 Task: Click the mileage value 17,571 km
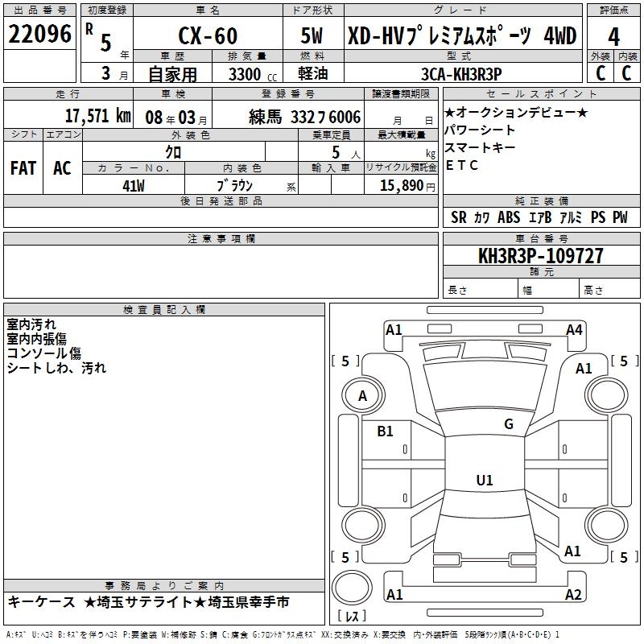[x=97, y=116]
